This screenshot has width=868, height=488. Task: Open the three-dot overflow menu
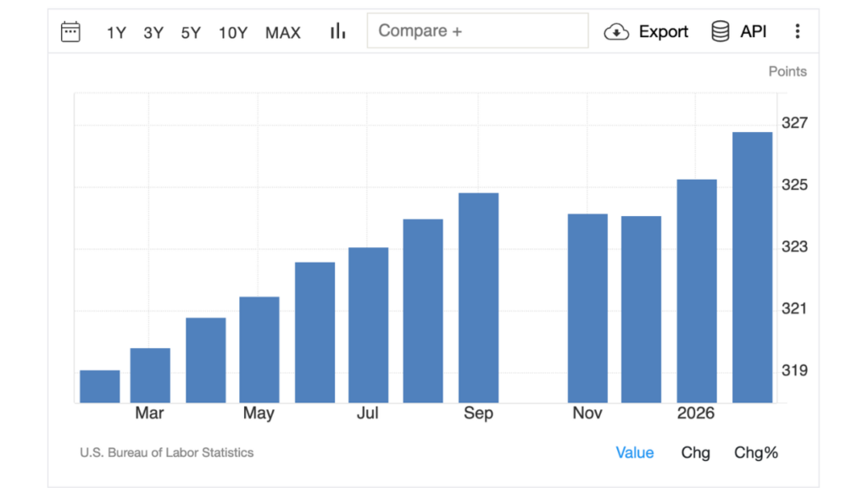pos(798,30)
